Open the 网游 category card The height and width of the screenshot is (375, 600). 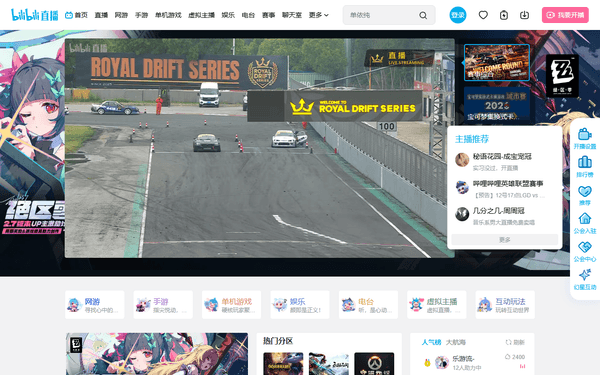coord(95,305)
